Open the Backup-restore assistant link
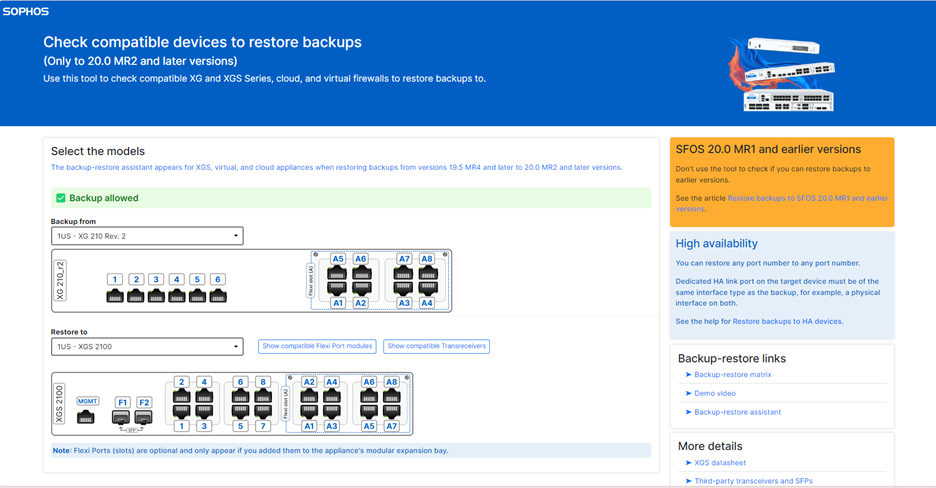 pyautogui.click(x=737, y=412)
